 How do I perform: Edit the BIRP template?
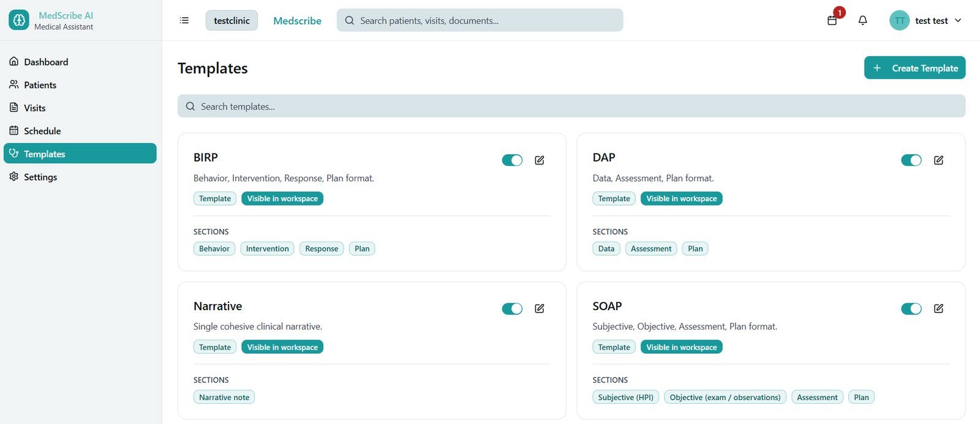coord(540,160)
